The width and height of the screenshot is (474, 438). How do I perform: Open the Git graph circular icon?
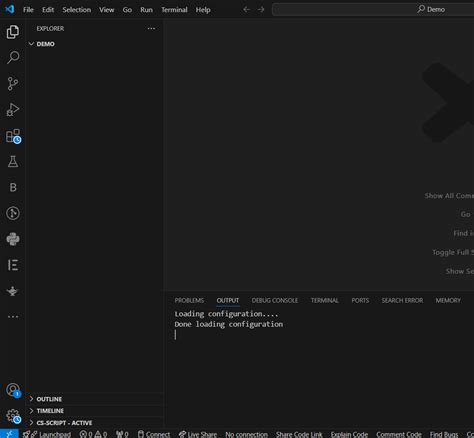tap(13, 213)
